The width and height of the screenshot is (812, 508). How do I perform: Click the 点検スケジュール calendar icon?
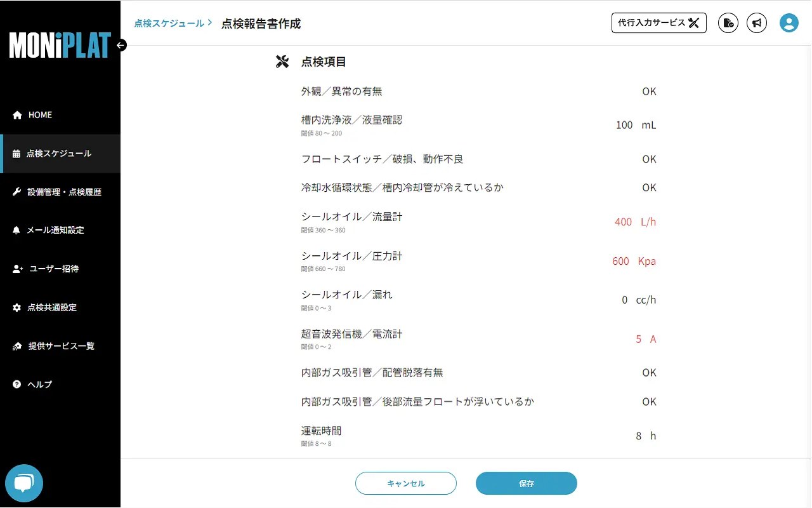18,153
